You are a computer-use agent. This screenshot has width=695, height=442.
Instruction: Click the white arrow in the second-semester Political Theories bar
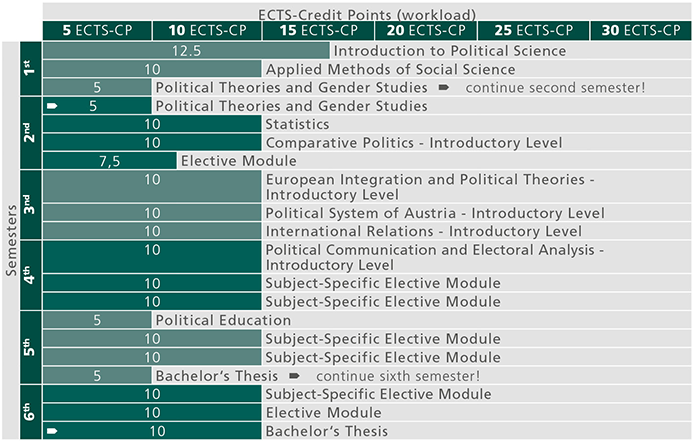tap(52, 105)
